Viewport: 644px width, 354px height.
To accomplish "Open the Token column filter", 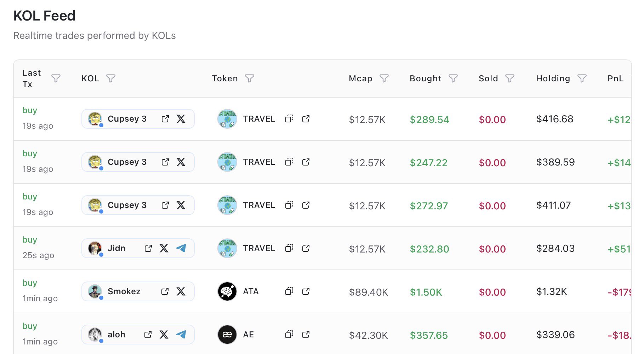I will point(250,78).
